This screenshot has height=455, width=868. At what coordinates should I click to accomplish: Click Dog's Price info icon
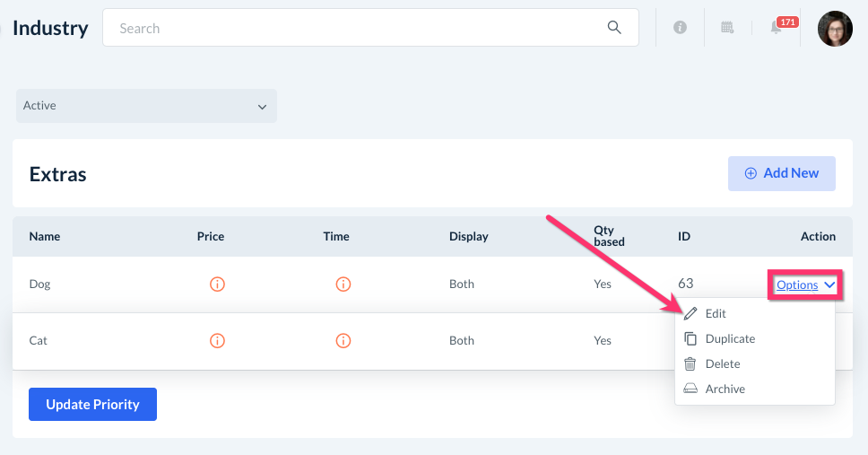[217, 284]
